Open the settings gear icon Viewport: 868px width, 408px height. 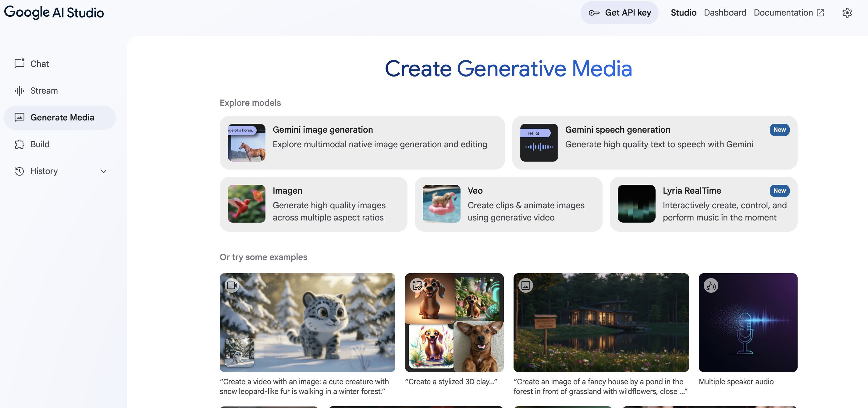pyautogui.click(x=847, y=13)
